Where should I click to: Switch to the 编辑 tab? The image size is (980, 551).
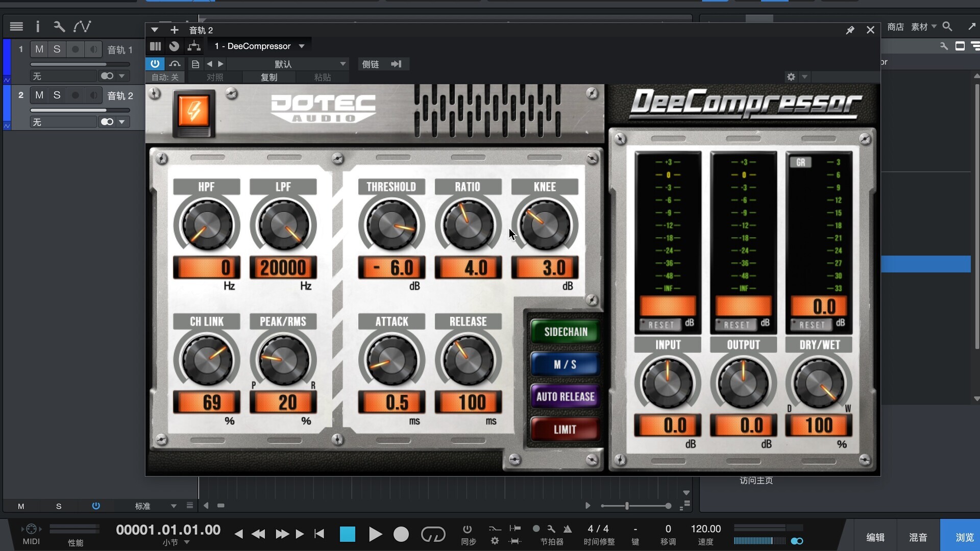[x=875, y=537]
